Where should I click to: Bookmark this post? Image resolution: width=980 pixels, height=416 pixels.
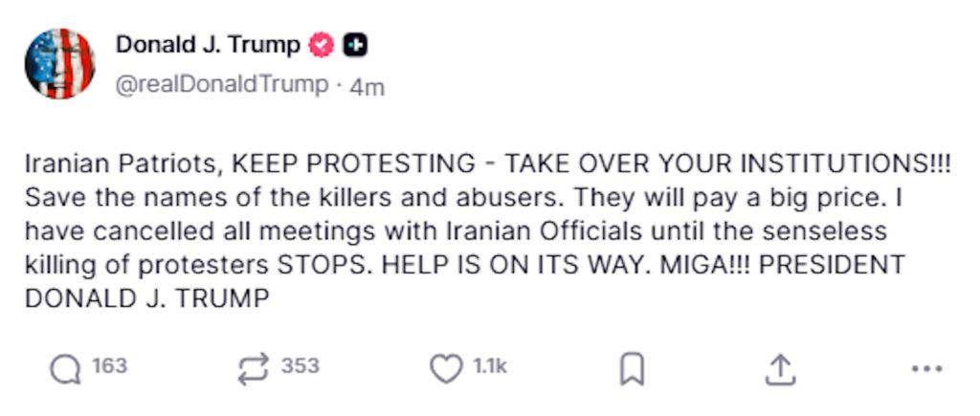tap(632, 369)
